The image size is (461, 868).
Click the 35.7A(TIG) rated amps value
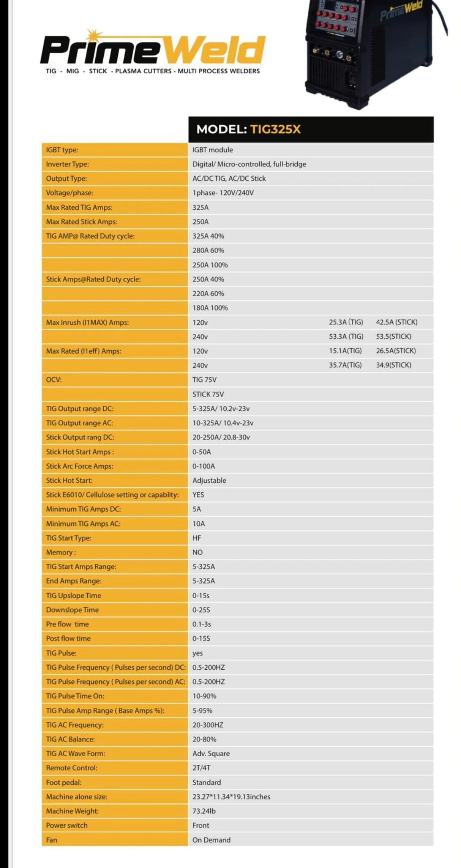pos(345,365)
